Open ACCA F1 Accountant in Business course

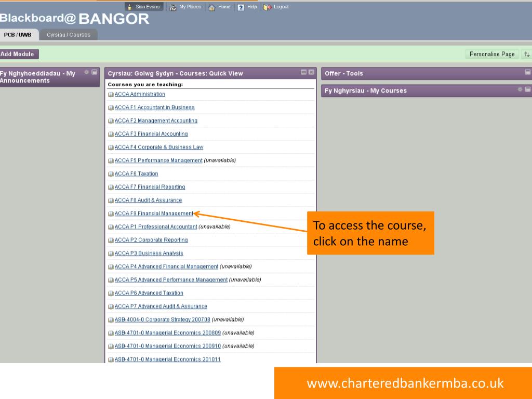click(x=155, y=107)
